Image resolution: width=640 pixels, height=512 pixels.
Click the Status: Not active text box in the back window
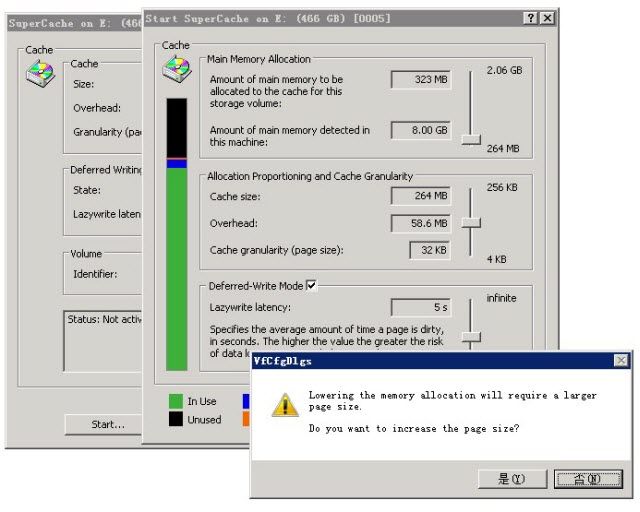[102, 341]
